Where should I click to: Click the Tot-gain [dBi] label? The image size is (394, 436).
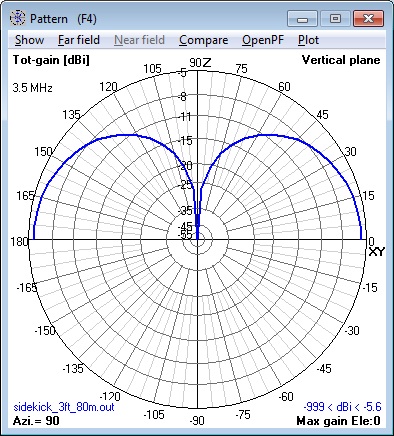51,60
